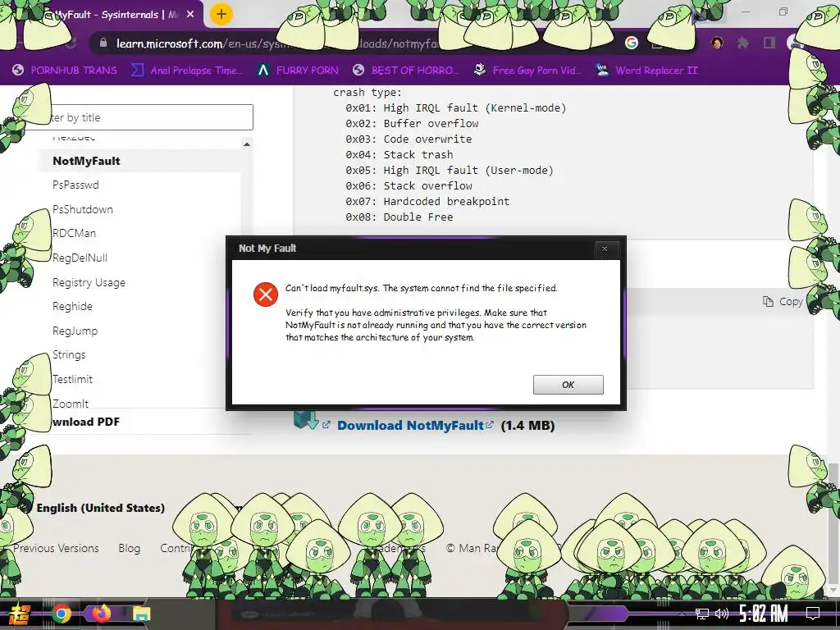The image size is (840, 630).
Task: Open Google Chrome from the taskbar
Action: tap(61, 614)
